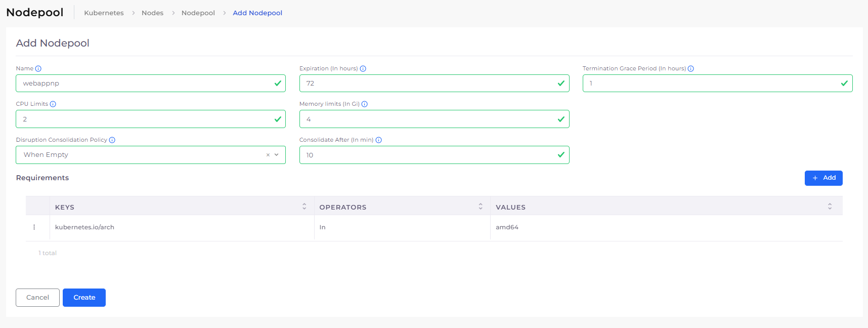Click the CPU Limits info icon
Image resolution: width=868 pixels, height=328 pixels.
(x=53, y=104)
